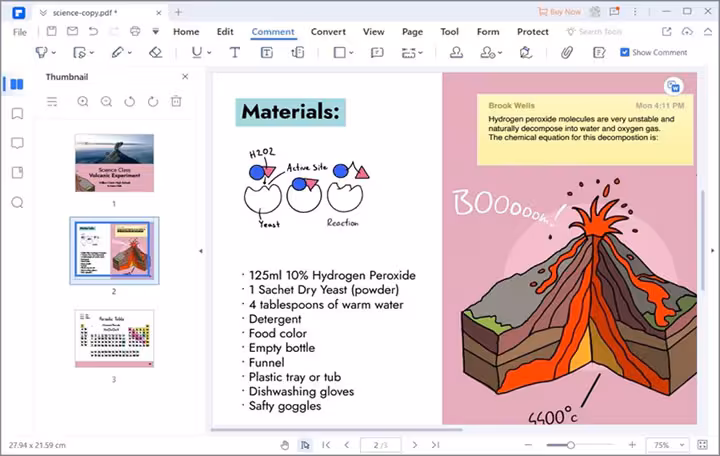Viewport: 720px width, 456px height.
Task: Go to previous page arrow
Action: click(x=347, y=445)
